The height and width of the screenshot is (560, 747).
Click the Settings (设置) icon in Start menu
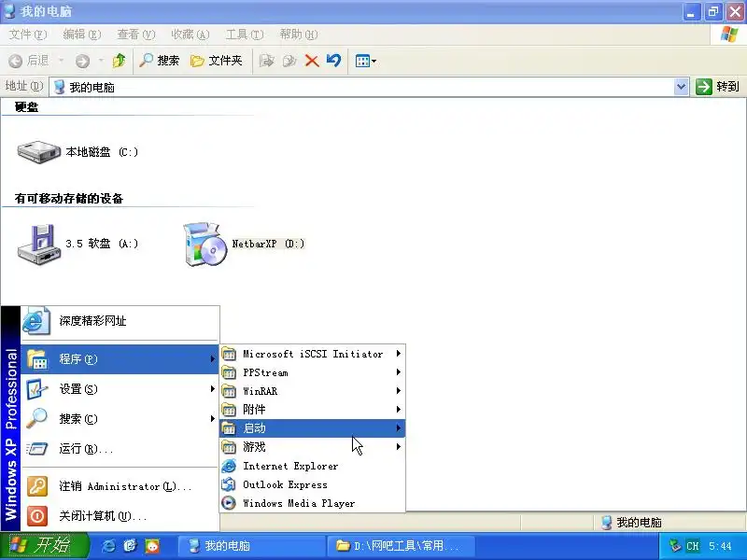click(x=36, y=389)
